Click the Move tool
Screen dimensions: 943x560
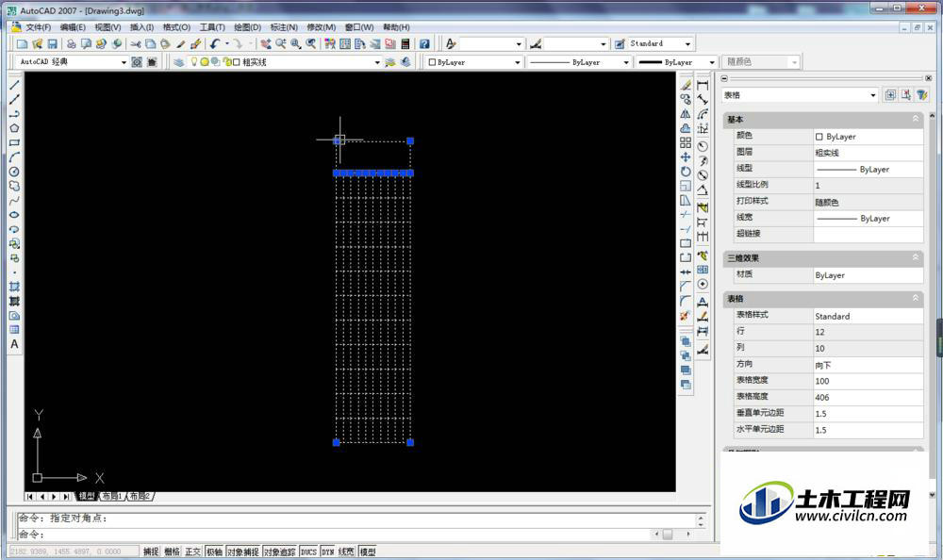tap(686, 157)
